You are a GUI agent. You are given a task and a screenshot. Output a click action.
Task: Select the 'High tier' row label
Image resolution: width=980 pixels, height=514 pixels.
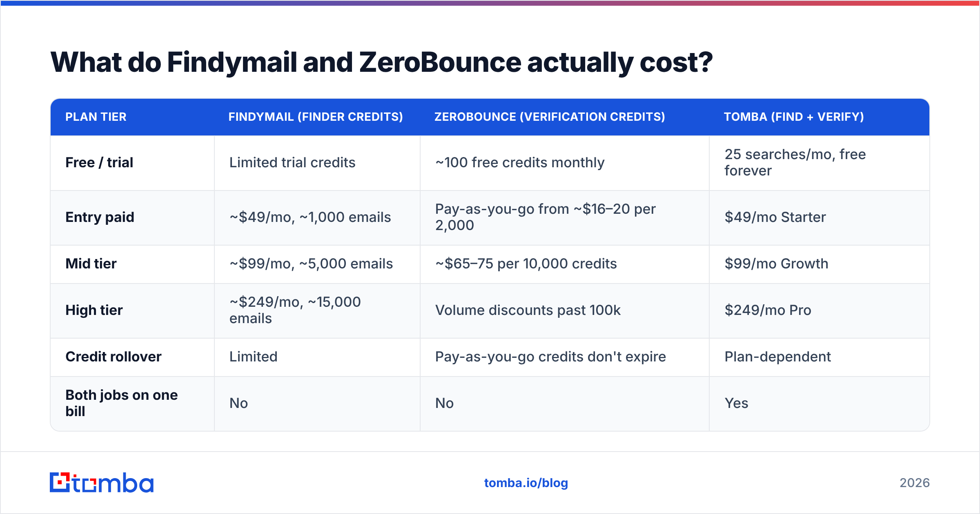[x=94, y=310]
